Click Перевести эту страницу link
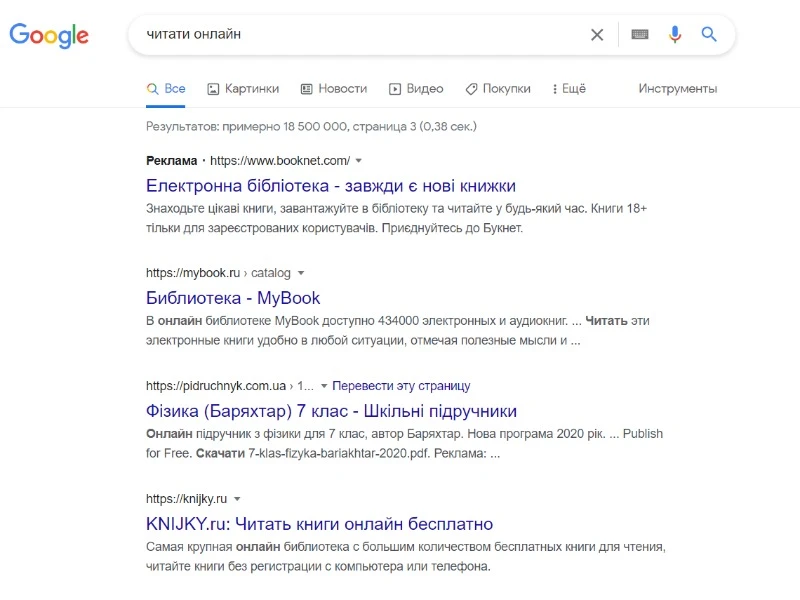Screen dimensions: 800x600 (401, 386)
